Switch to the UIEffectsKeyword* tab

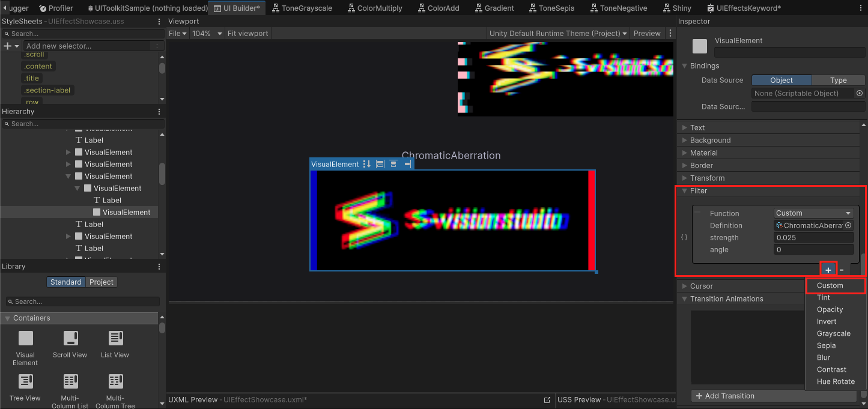click(x=744, y=8)
